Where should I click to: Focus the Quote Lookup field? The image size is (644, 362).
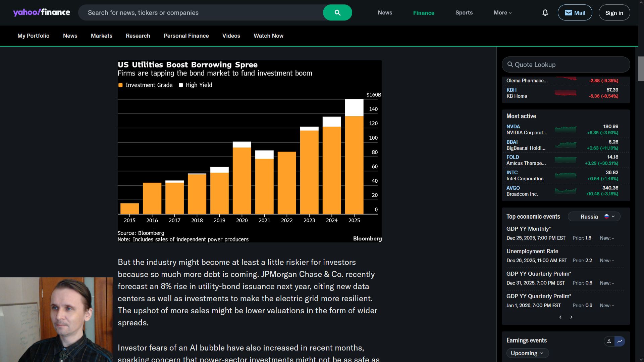tap(566, 64)
